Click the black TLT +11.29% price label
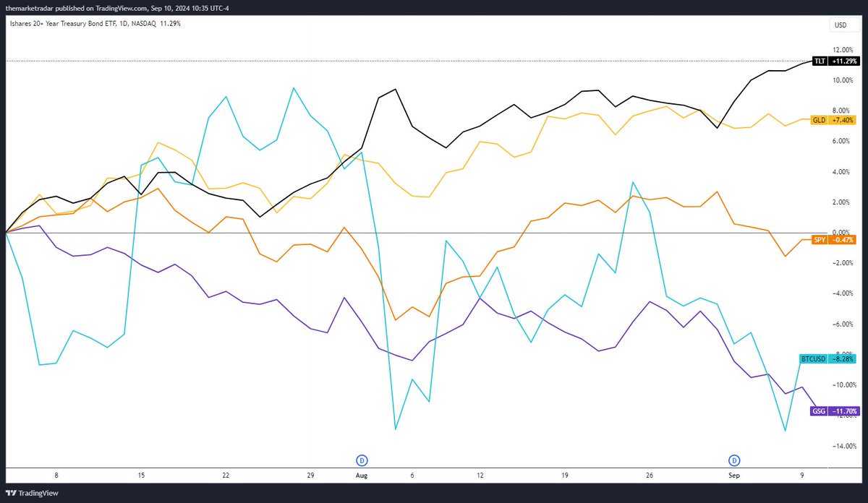 (836, 61)
